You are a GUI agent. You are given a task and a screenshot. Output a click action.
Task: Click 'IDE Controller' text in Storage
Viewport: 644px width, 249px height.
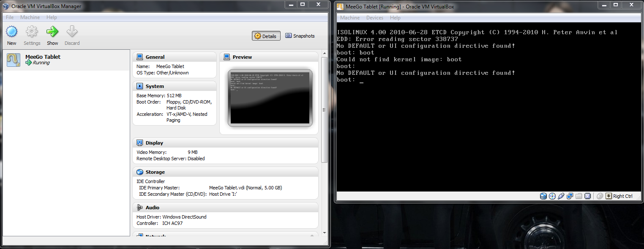(151, 181)
